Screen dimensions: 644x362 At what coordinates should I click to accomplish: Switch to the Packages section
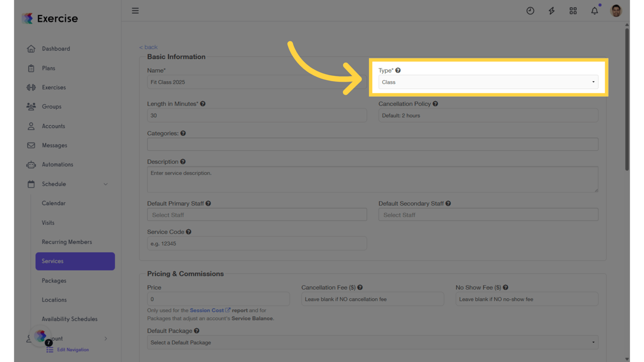pyautogui.click(x=54, y=280)
